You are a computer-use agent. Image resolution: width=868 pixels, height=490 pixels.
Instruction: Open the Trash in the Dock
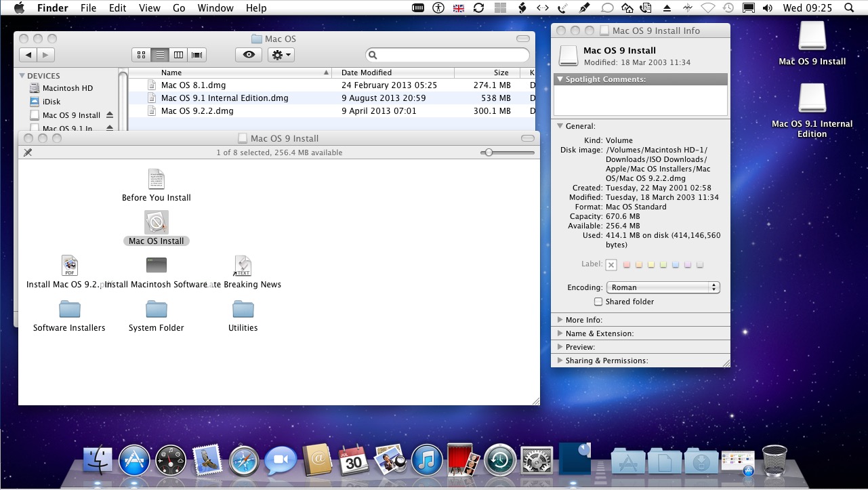click(x=774, y=461)
